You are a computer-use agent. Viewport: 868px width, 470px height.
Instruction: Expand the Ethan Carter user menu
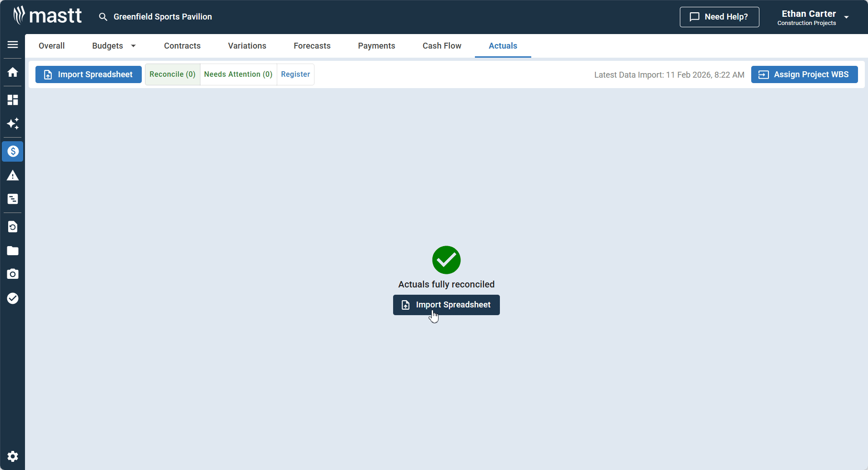click(846, 17)
